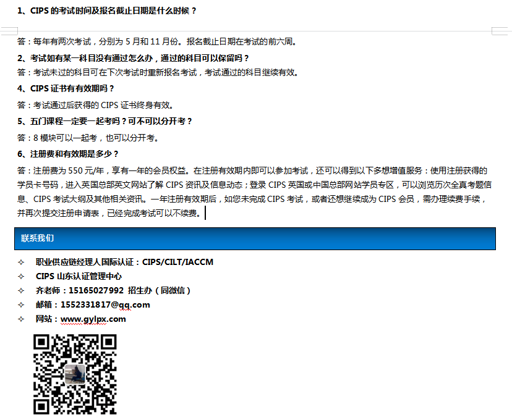The height and width of the screenshot is (420, 512).
Task: Click the diamond bullet beside 齐老师
Action: point(21,290)
